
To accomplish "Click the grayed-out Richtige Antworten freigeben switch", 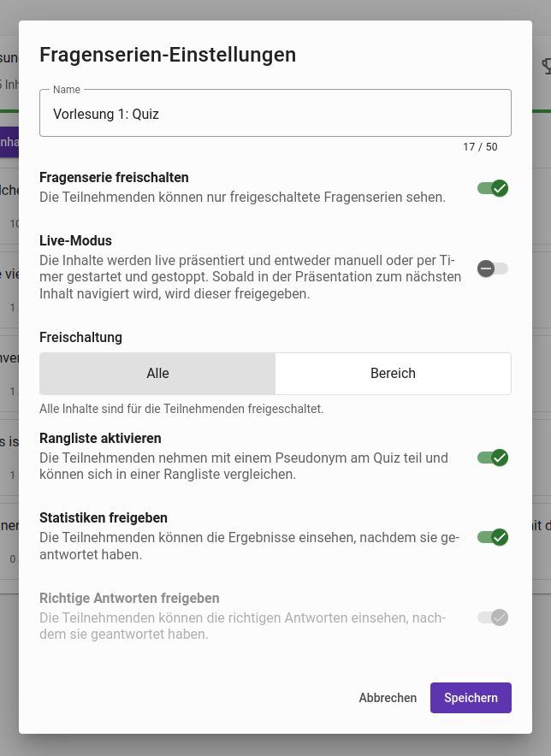I will pyautogui.click(x=492, y=617).
